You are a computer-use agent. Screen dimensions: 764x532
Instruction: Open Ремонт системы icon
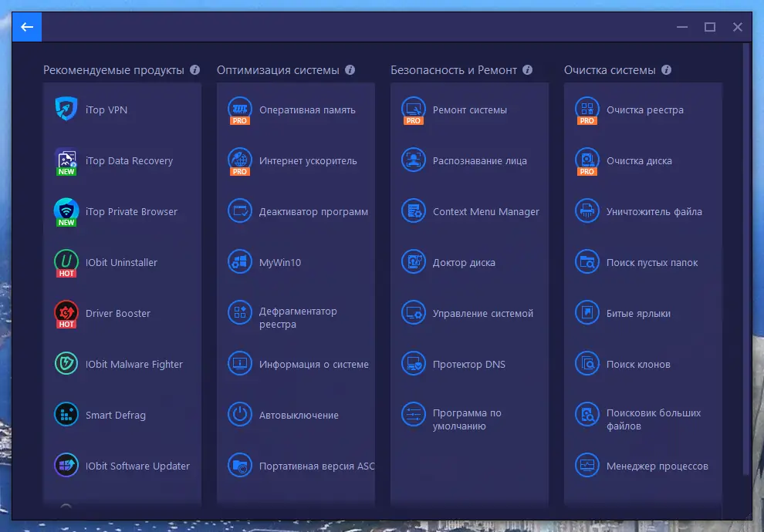click(413, 110)
